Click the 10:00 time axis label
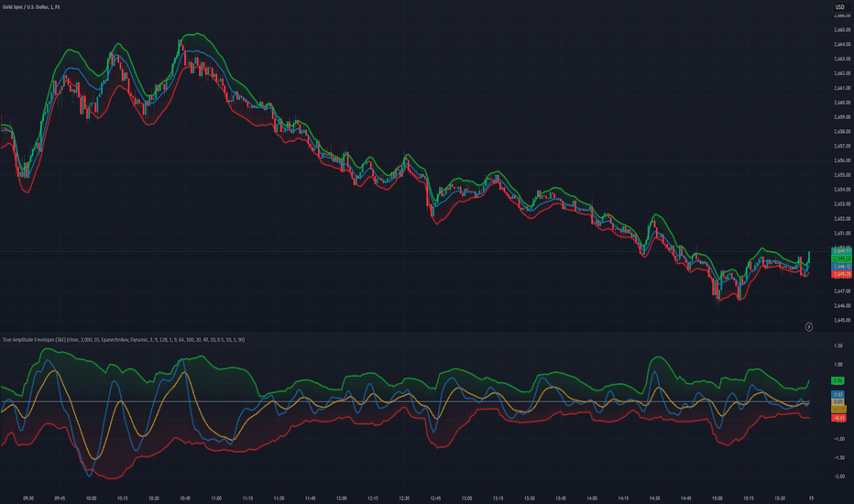The width and height of the screenshot is (854, 504). (x=91, y=498)
